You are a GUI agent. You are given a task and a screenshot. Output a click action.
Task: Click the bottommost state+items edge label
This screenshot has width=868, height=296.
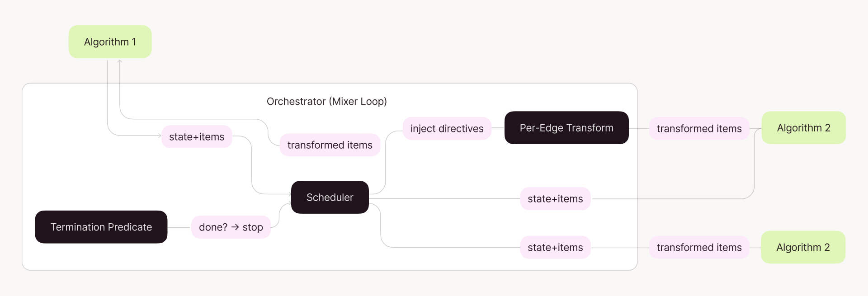[x=555, y=248]
